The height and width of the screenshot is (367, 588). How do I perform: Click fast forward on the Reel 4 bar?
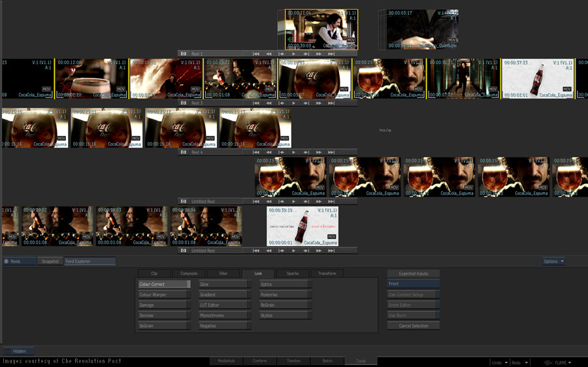pyautogui.click(x=318, y=152)
